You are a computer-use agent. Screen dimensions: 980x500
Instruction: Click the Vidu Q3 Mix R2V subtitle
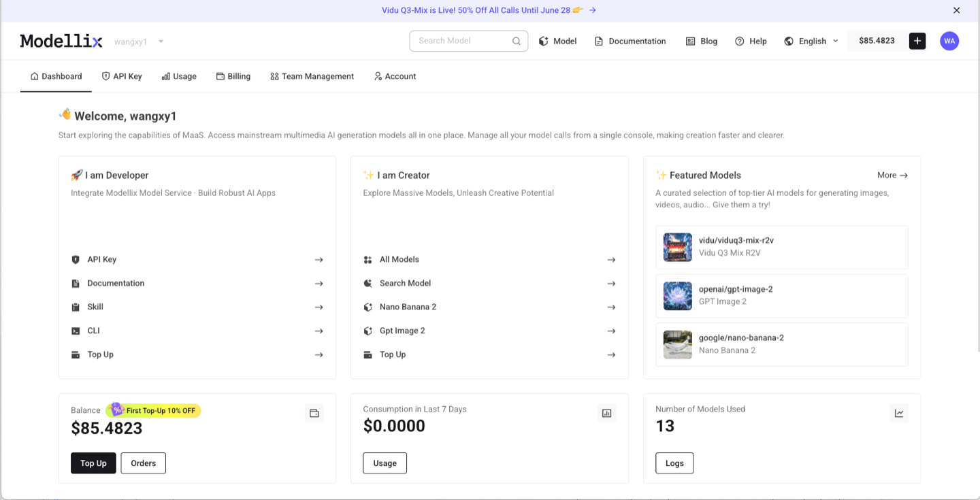(x=730, y=253)
